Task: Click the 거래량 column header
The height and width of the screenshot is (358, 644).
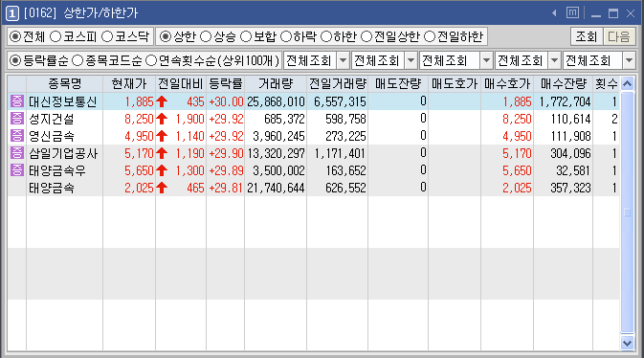Action: click(x=276, y=84)
